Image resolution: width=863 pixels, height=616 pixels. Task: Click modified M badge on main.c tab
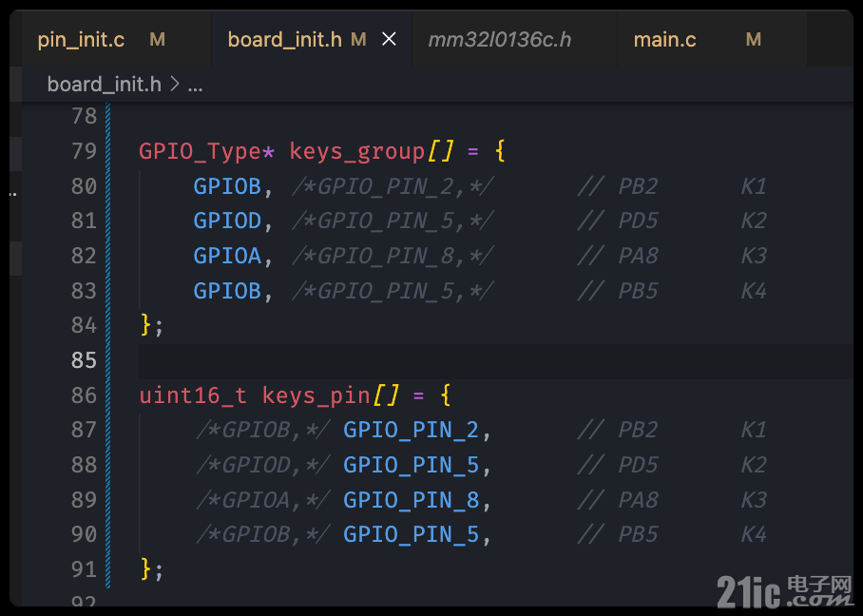[754, 40]
